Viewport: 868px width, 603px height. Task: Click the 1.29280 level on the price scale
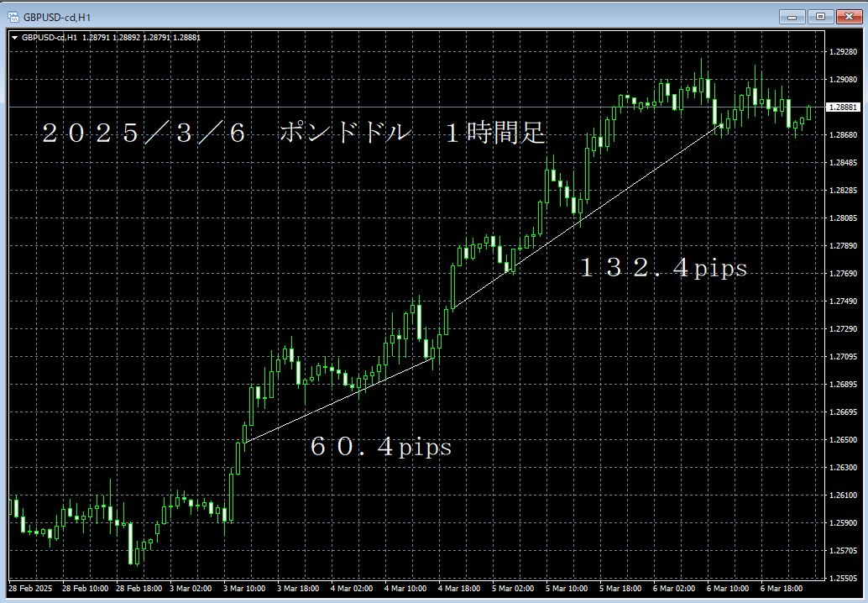click(x=842, y=52)
